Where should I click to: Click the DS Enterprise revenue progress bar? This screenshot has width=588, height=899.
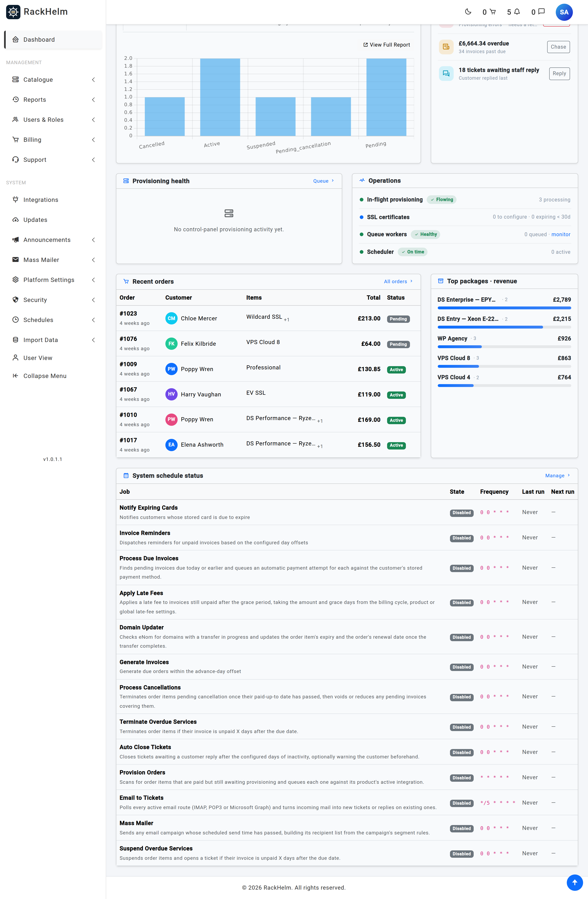click(x=504, y=308)
